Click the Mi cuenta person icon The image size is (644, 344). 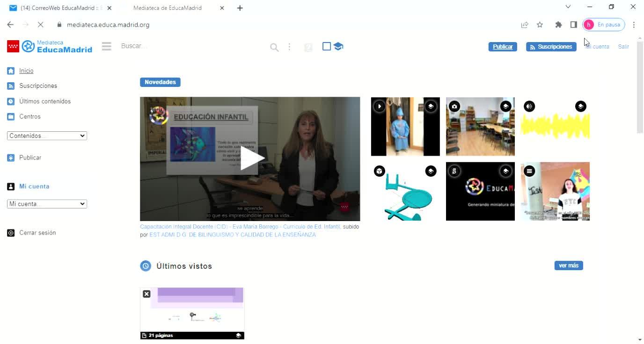click(x=11, y=186)
